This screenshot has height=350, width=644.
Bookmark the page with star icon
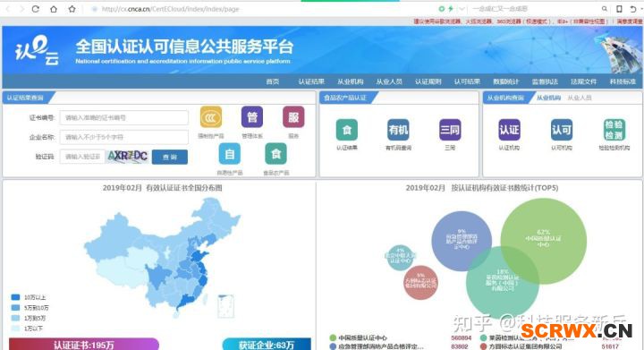(72, 9)
